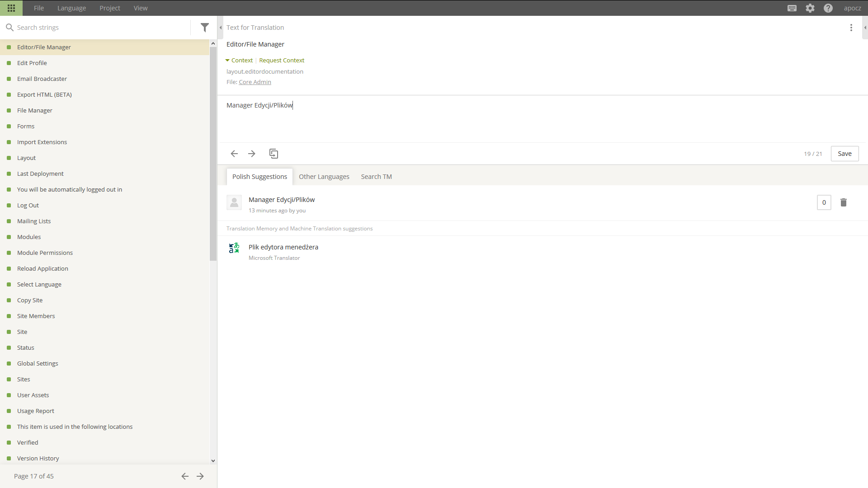The image size is (868, 488).
Task: Go to next string arrow in editor
Action: tap(252, 154)
